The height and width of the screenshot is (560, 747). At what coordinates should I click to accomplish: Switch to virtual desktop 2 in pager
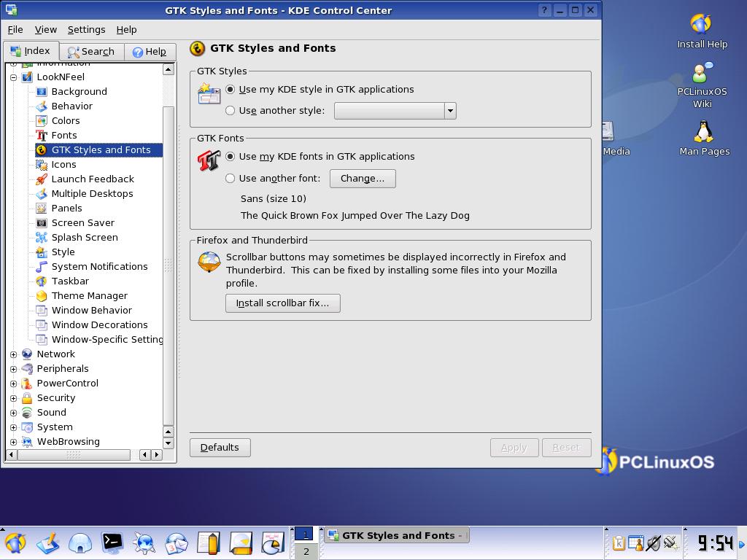(x=305, y=551)
